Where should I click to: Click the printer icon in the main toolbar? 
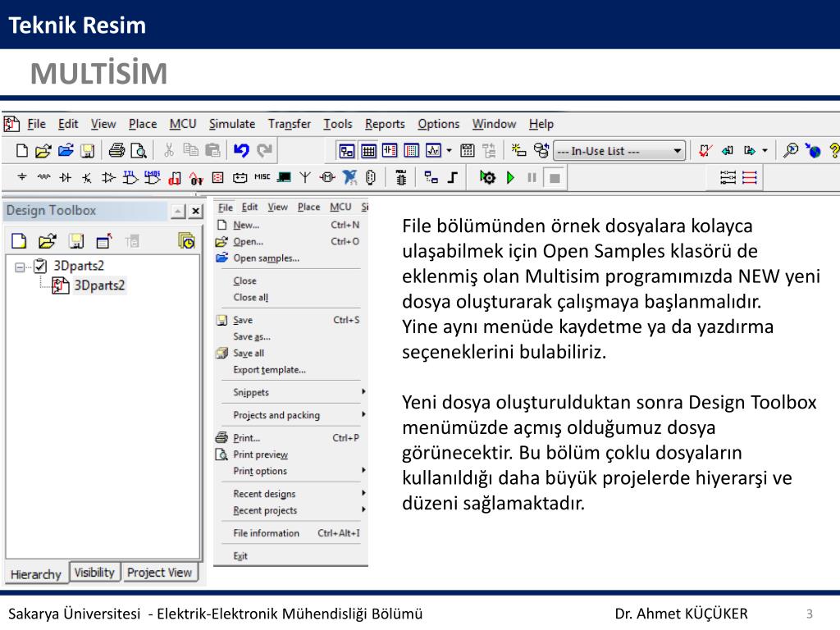[116, 151]
